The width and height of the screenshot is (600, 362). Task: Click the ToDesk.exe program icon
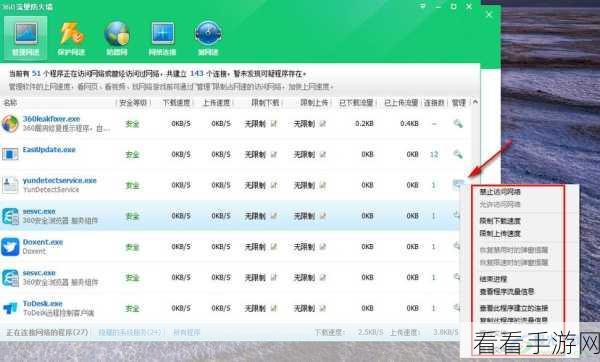coord(10,308)
